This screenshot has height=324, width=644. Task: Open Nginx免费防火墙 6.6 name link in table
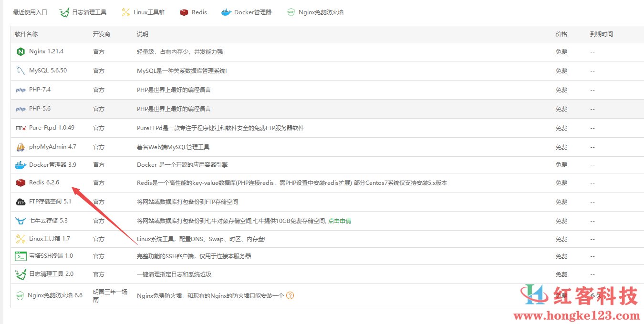(55, 295)
